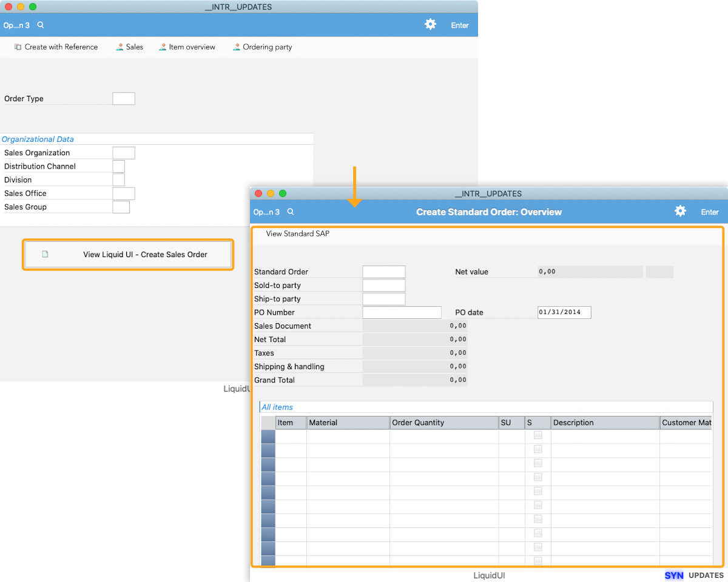The height and width of the screenshot is (582, 728).
Task: Click View Standard SAP button
Action: point(297,233)
